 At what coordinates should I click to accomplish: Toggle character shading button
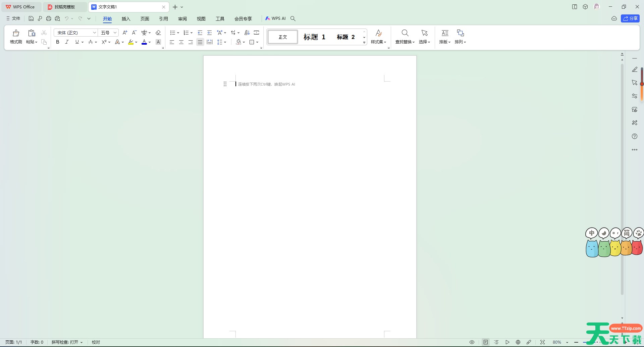point(158,42)
